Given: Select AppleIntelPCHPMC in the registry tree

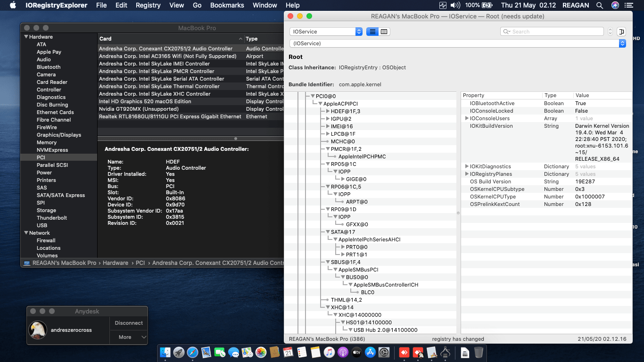Looking at the screenshot, I should [362, 156].
